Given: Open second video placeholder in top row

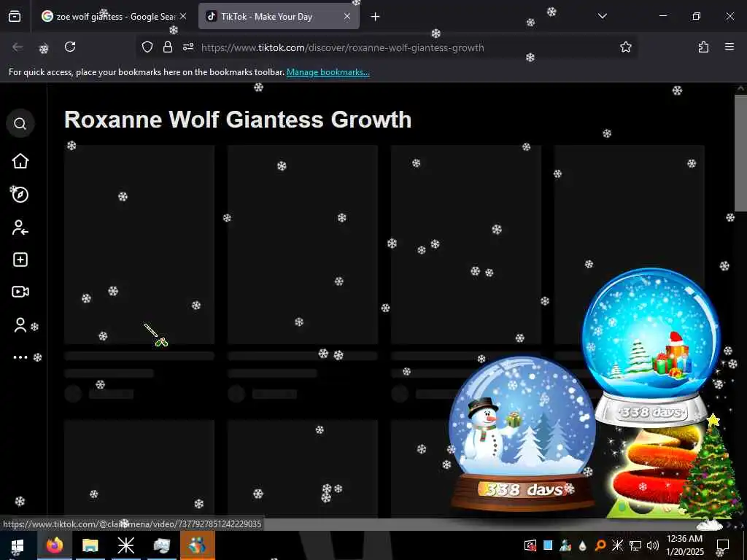Looking at the screenshot, I should [x=303, y=245].
